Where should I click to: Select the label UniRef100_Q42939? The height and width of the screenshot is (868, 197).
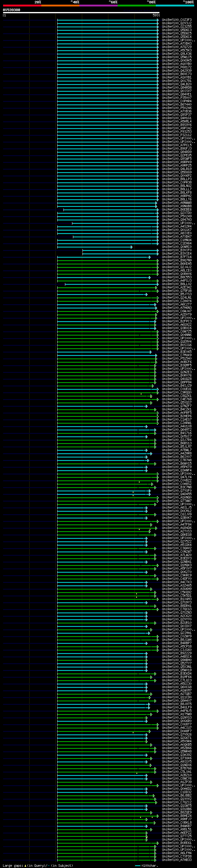tap(177, 71)
